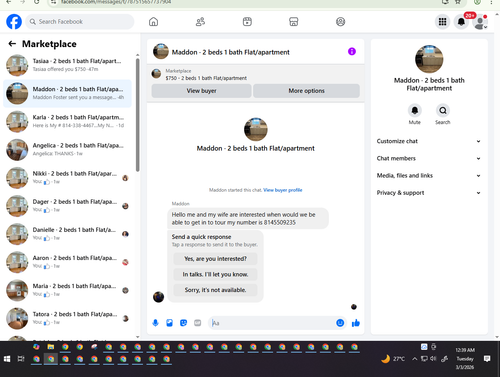Click the voice clip microphone icon
This screenshot has height=377, width=500.
coord(155,323)
